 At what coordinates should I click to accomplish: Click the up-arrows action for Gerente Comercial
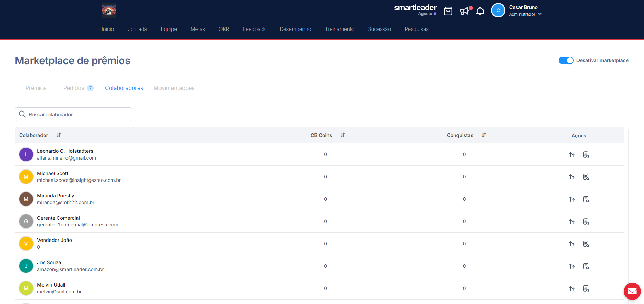[572, 222]
